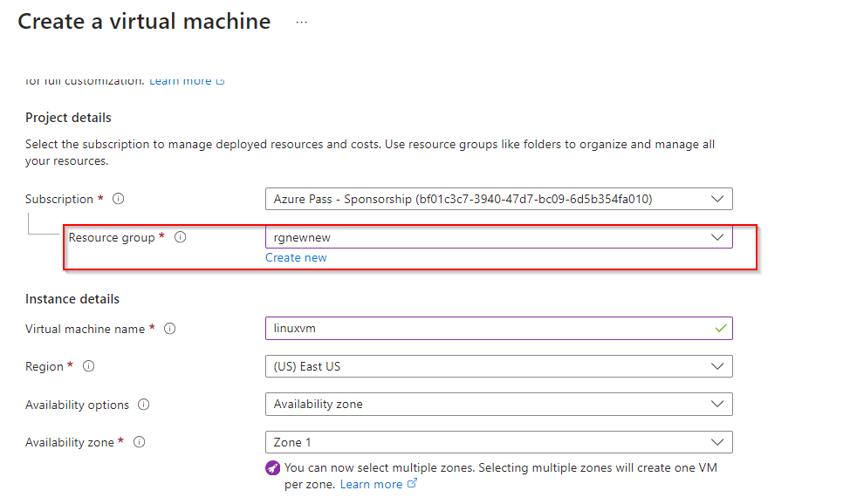Open the ellipsis menu beside page title
This screenshot has height=504, width=843.
coord(301,23)
